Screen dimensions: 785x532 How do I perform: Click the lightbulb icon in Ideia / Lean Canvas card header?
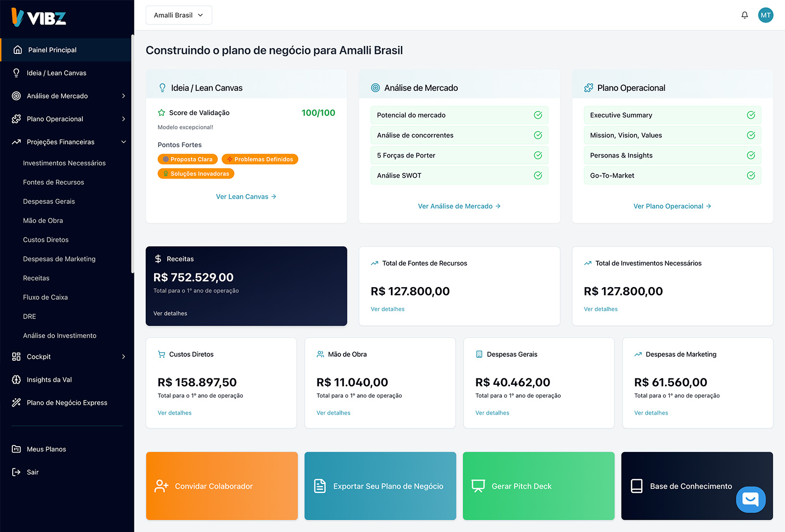pos(162,88)
